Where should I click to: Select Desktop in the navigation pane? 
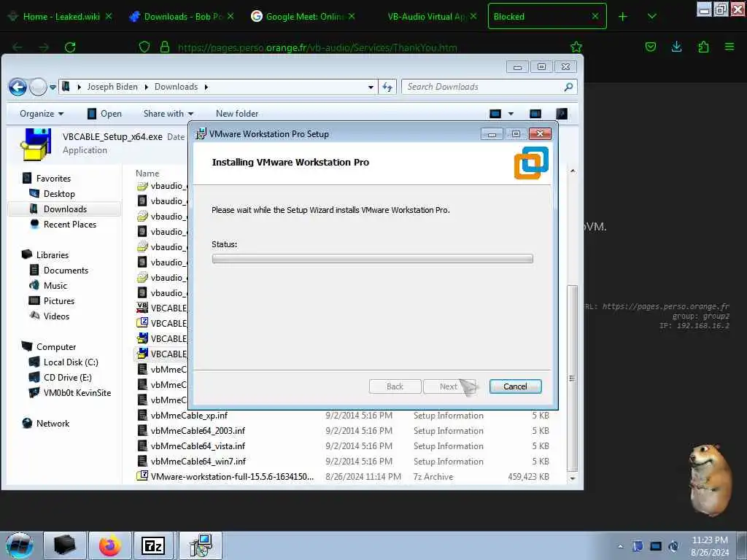click(59, 194)
